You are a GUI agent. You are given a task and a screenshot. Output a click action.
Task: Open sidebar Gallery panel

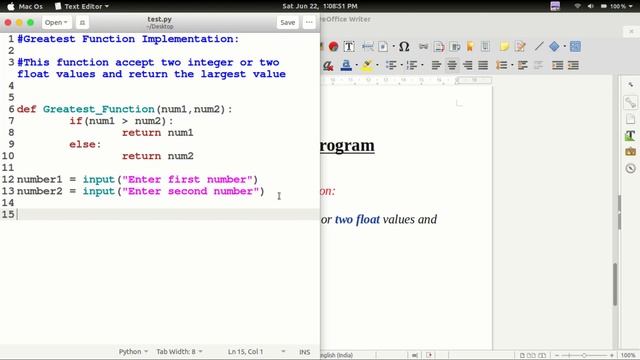click(631, 151)
